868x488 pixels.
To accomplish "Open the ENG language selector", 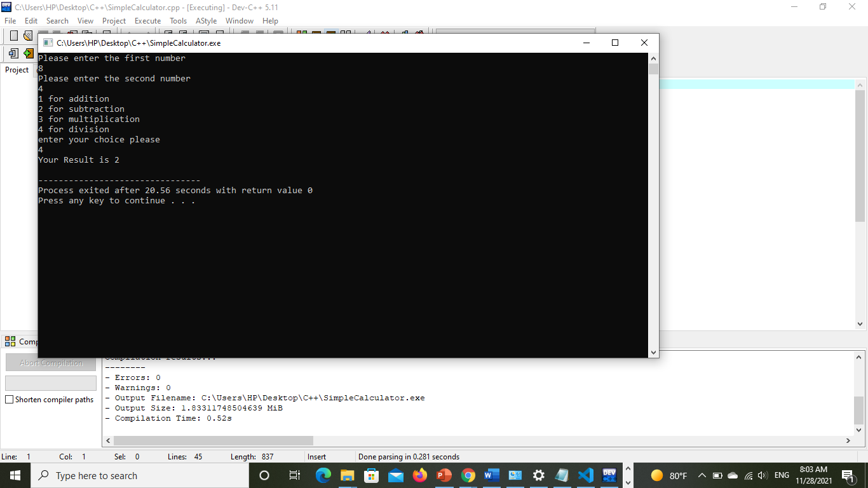I will (782, 475).
